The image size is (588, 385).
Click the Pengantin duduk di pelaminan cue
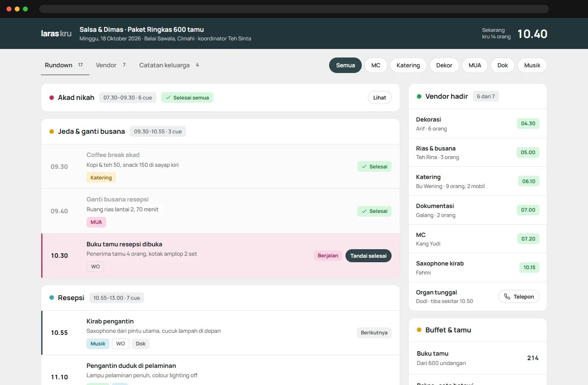220,370
